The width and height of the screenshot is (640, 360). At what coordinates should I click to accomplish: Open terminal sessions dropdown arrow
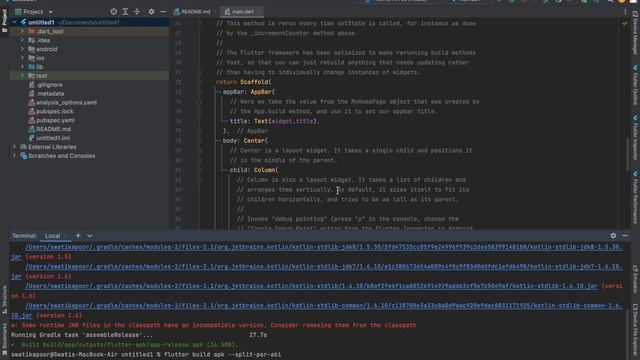[x=89, y=236]
